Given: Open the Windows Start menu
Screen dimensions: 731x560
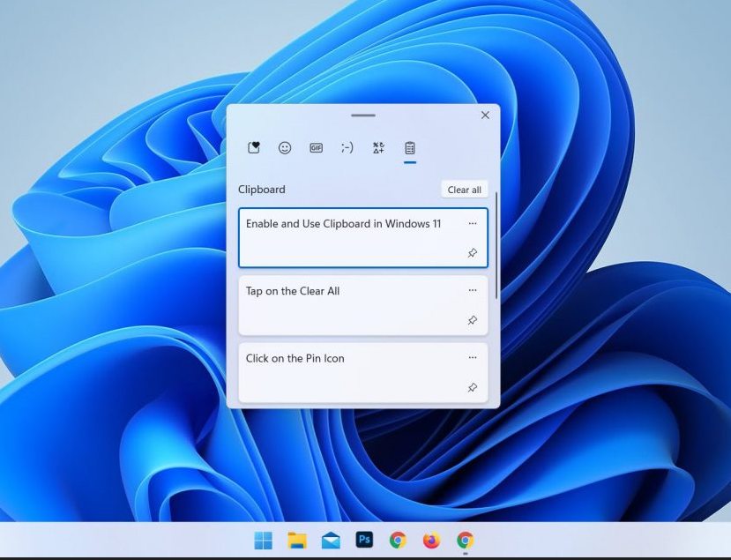Looking at the screenshot, I should (x=261, y=541).
